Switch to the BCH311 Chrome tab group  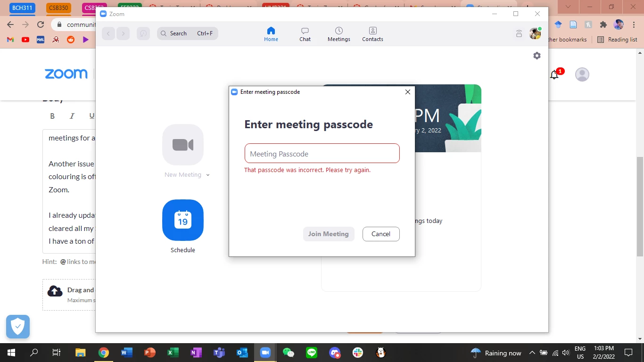tap(23, 8)
